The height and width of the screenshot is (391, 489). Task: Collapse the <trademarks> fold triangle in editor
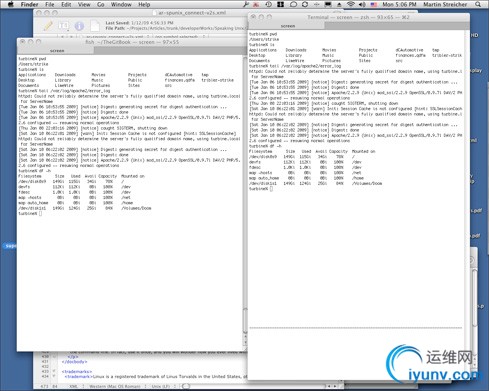click(54, 371)
